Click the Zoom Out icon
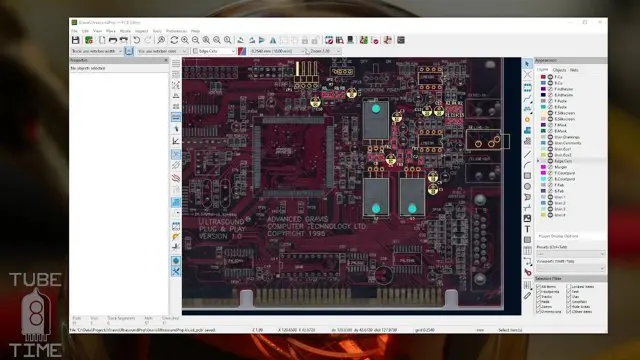 pos(196,40)
